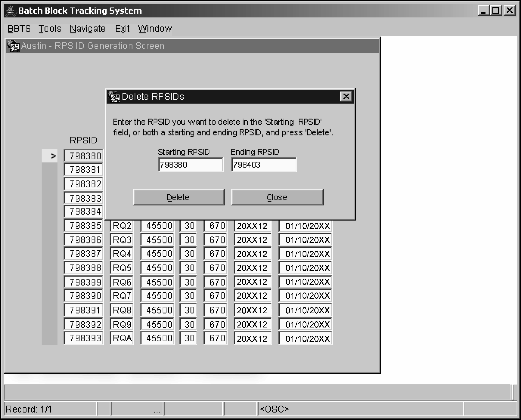The image size is (521, 420).
Task: Click the Starting RPSID input field
Action: pos(191,165)
